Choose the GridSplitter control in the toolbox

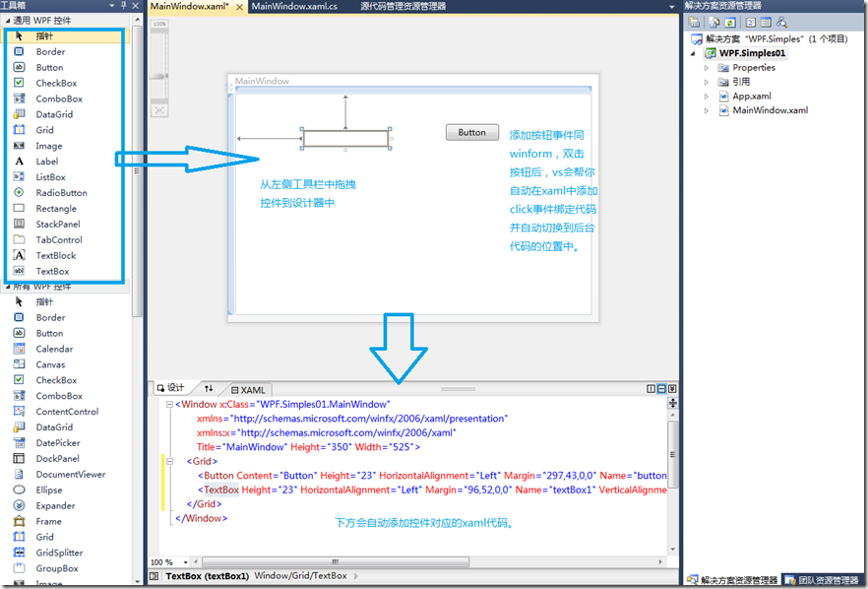pos(67,553)
